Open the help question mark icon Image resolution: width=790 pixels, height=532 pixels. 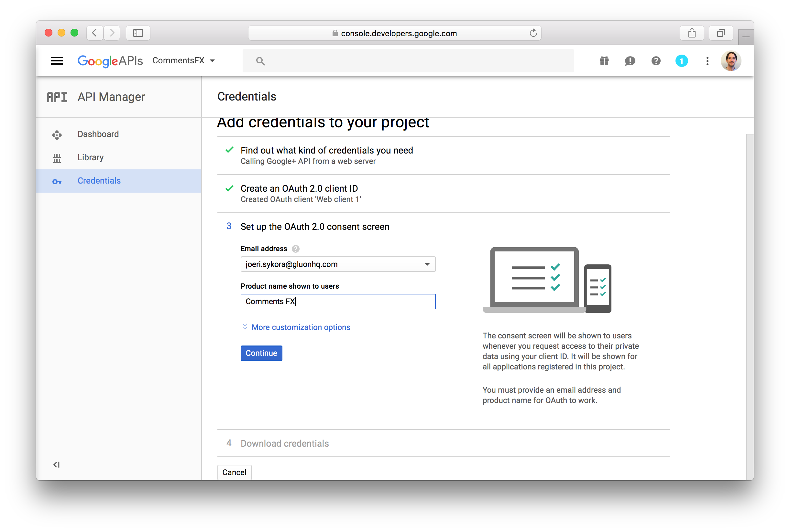click(655, 61)
